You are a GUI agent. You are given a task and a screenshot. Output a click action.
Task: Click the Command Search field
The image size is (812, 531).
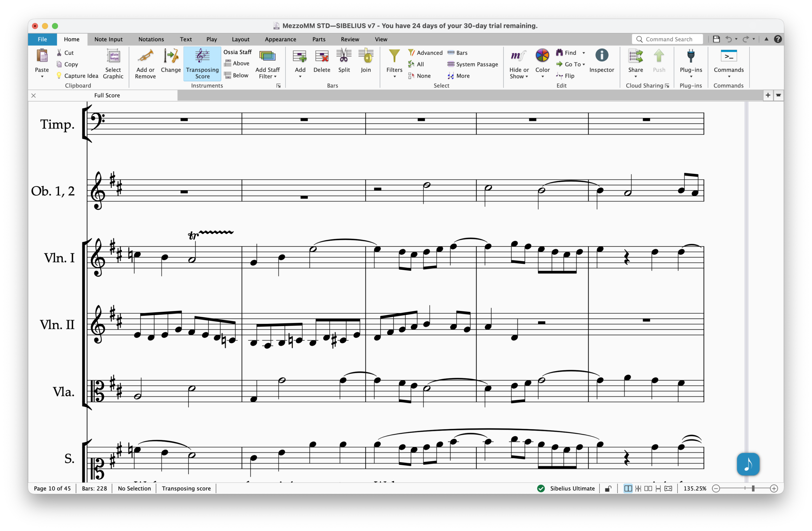pos(668,39)
